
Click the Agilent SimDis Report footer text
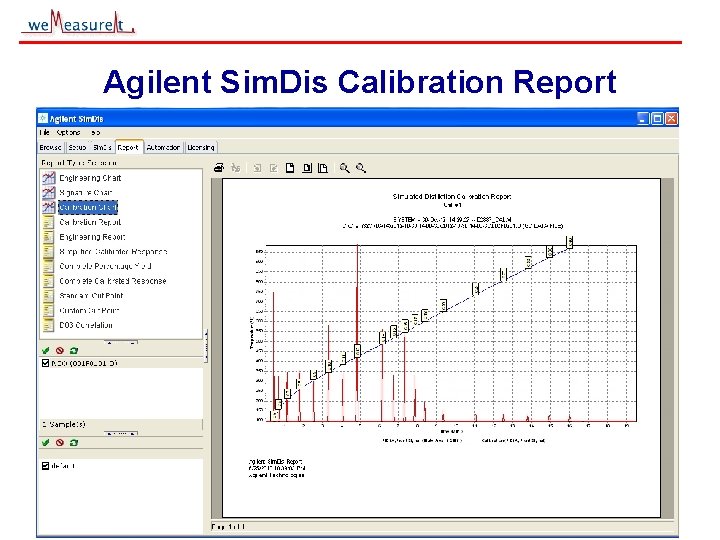pyautogui.click(x=275, y=461)
